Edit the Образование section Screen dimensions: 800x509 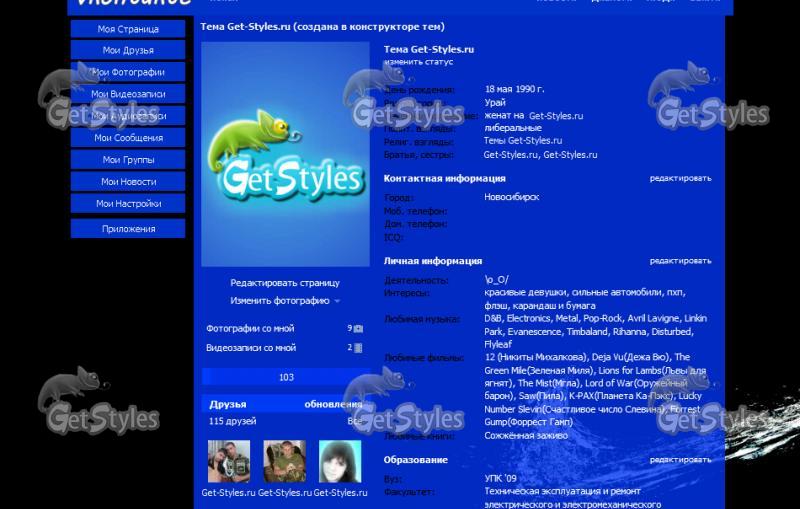click(x=680, y=460)
